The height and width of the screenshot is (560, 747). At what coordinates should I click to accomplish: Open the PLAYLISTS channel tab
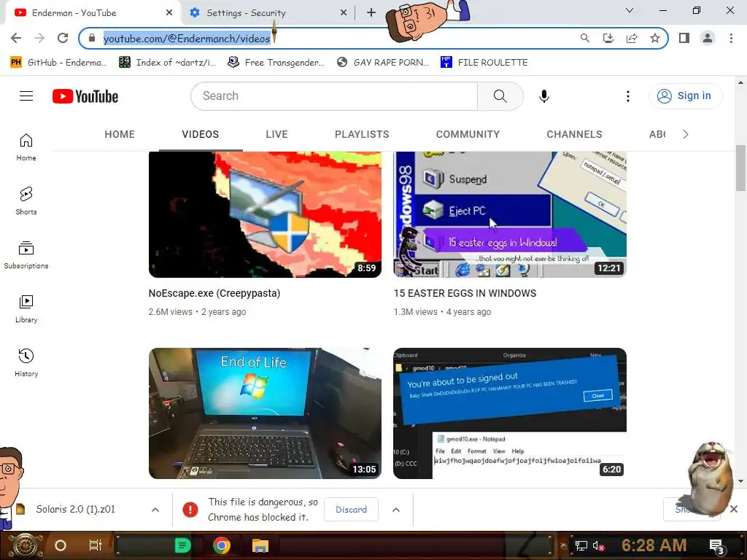(x=362, y=134)
